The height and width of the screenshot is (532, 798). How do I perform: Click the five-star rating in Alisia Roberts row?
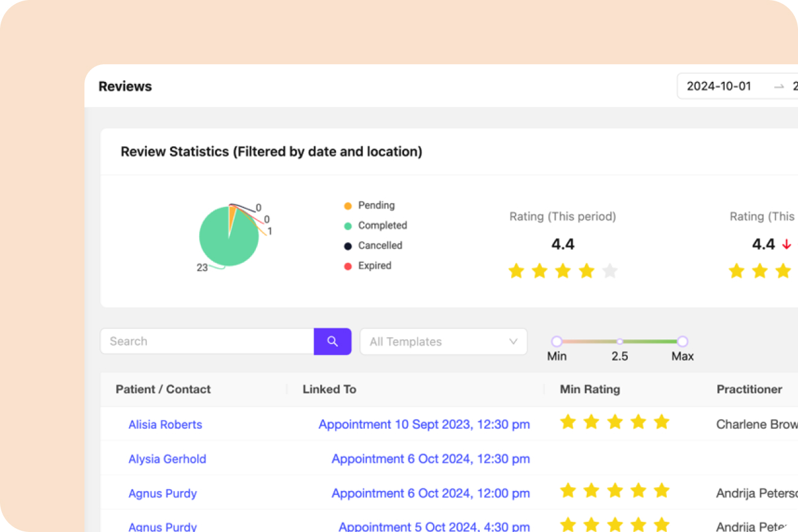(x=615, y=422)
